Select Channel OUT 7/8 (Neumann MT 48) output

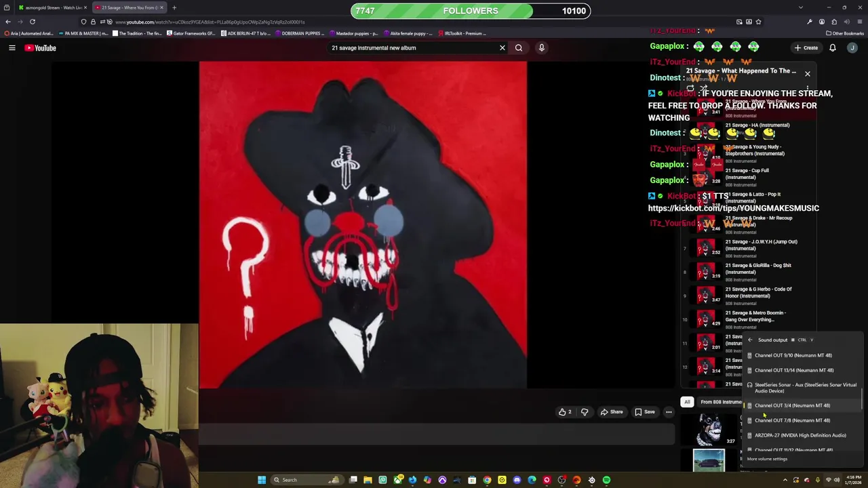(x=803, y=420)
